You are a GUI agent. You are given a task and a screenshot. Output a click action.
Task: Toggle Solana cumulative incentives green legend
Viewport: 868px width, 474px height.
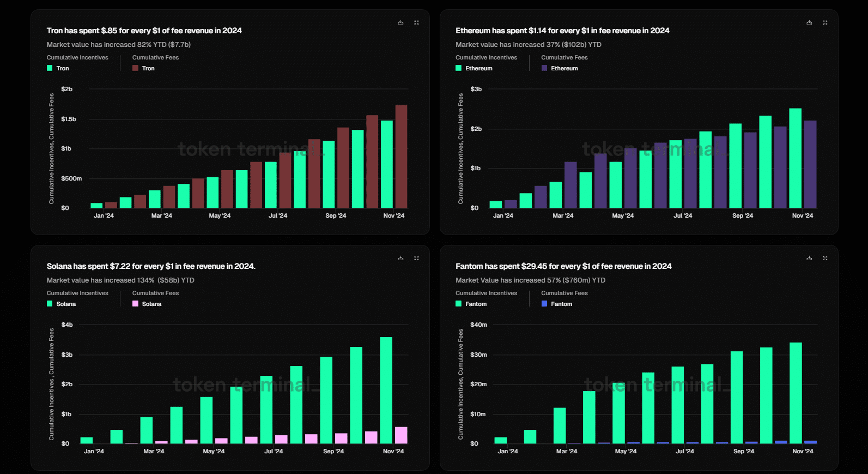(x=61, y=304)
